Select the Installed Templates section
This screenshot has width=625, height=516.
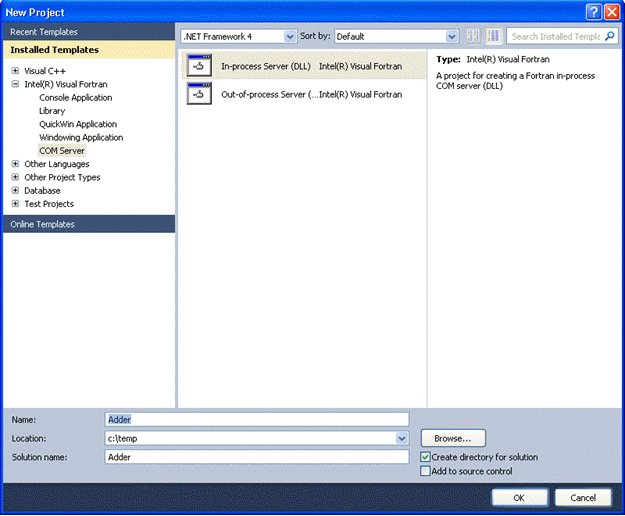click(x=89, y=50)
